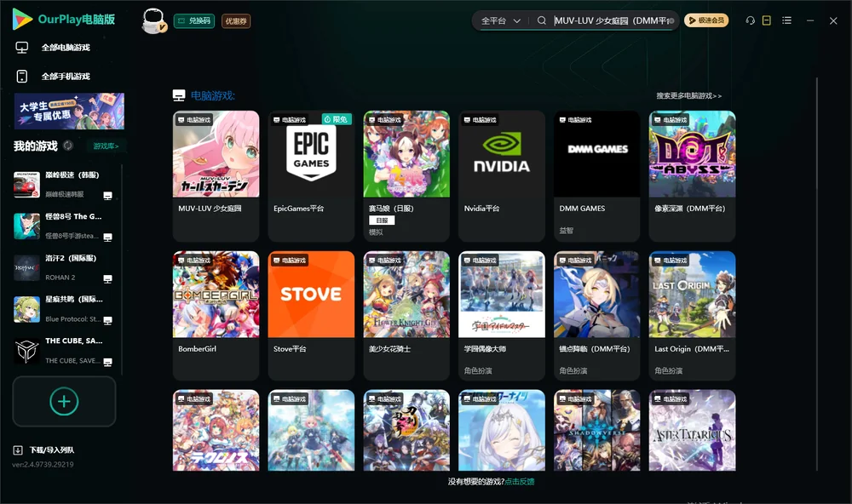The height and width of the screenshot is (504, 852).
Task: Select 巅峰极速 (韩服) in my games
Action: click(64, 185)
